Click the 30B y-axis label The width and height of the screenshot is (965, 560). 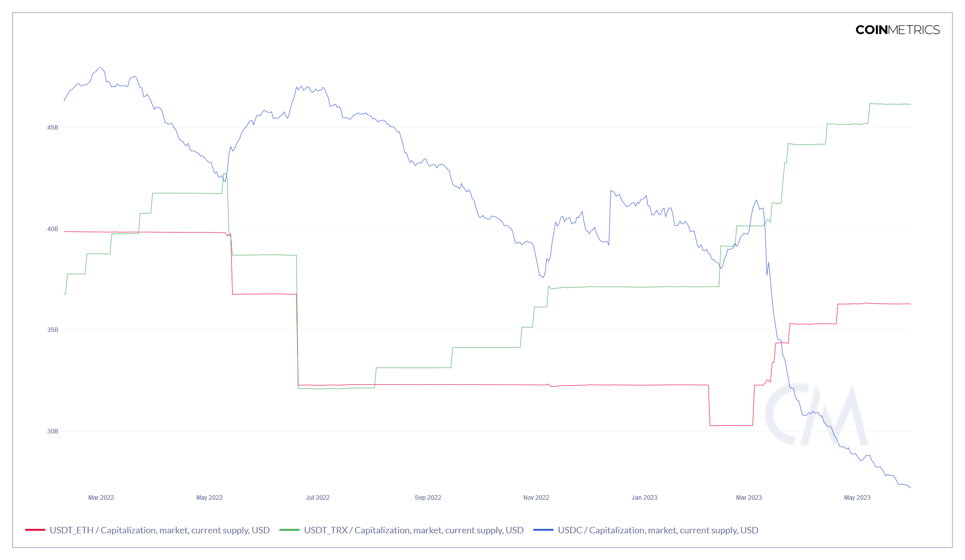53,431
